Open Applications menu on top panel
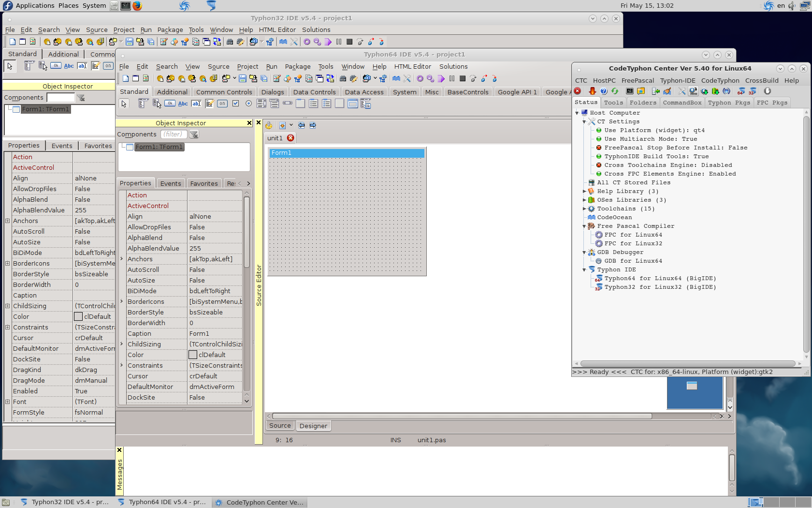The image size is (812, 508). [x=35, y=5]
